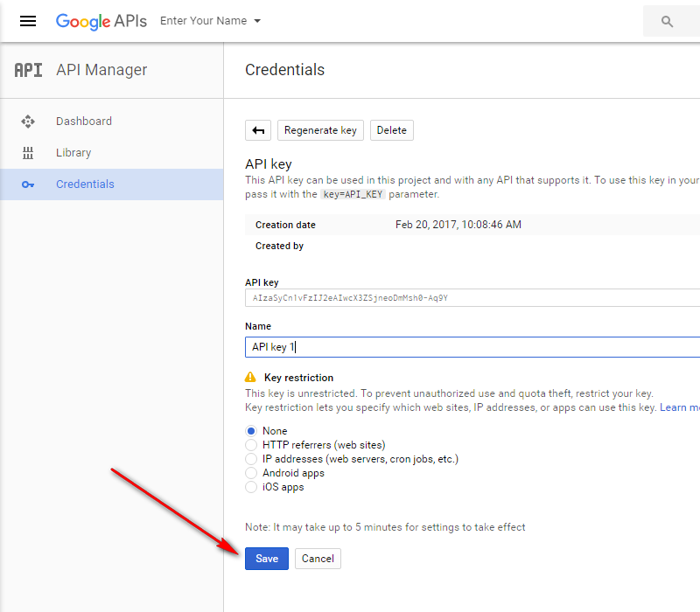Choose the Android apps restriction

point(251,473)
